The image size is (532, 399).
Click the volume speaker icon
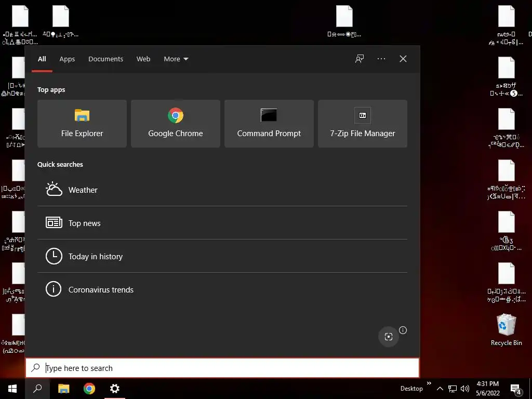pos(465,389)
